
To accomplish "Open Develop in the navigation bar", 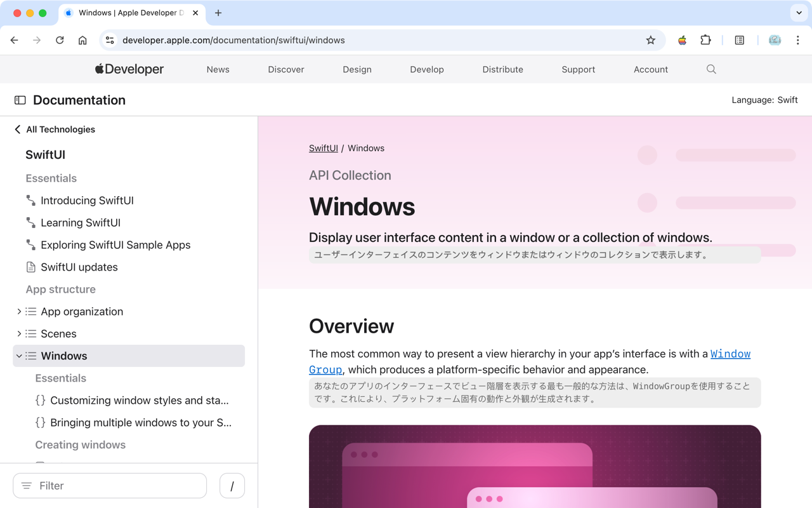I will pyautogui.click(x=427, y=69).
